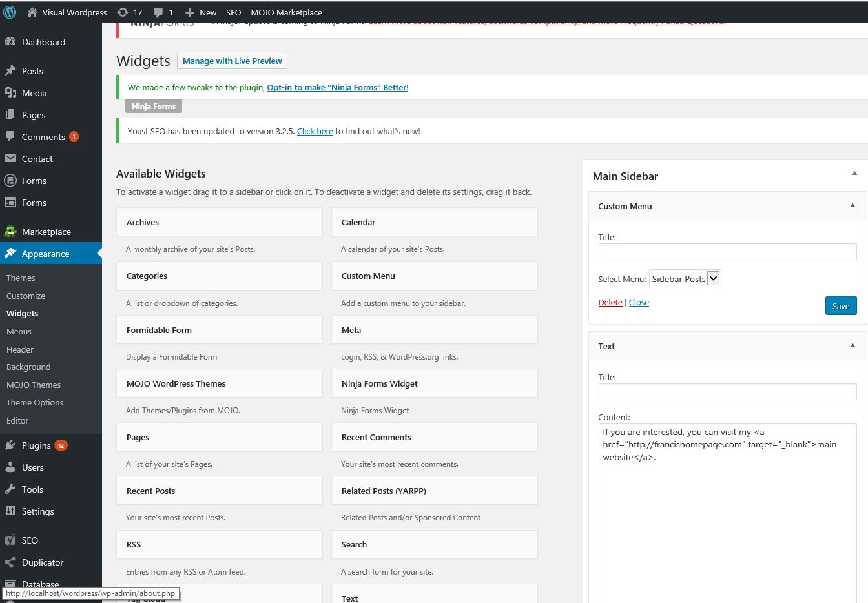
Task: Collapse the Custom Menu widget
Action: 852,206
